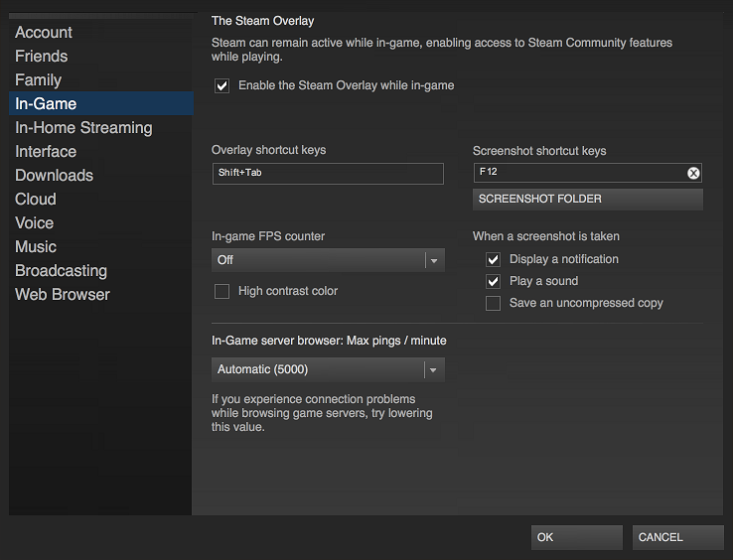Open the Interface settings page

[46, 152]
